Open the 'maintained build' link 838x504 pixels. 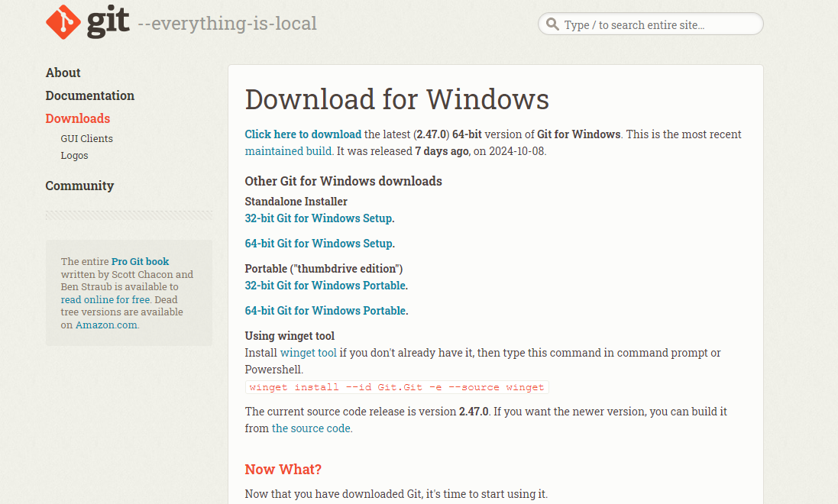288,150
